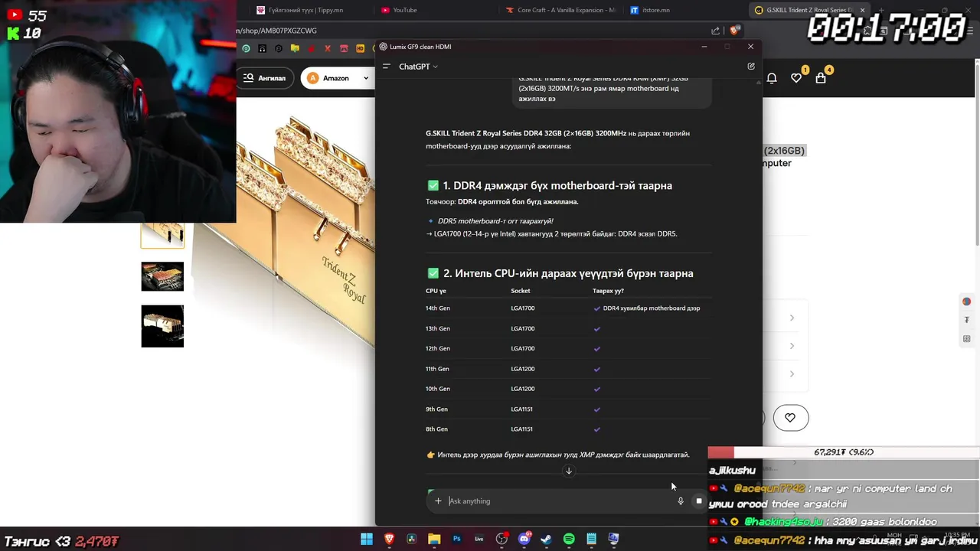Expand the second option row chevron on product page
Screen dimensions: 980x551
coord(792,346)
